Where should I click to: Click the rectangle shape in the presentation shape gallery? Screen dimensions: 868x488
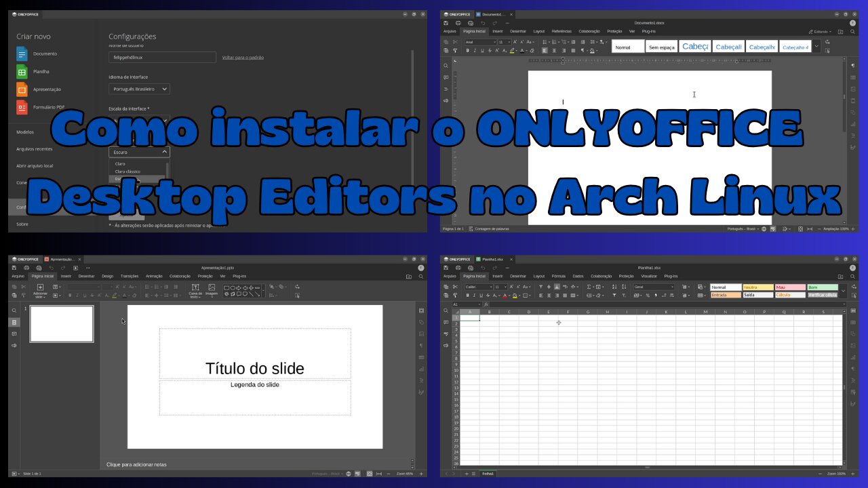(x=226, y=287)
